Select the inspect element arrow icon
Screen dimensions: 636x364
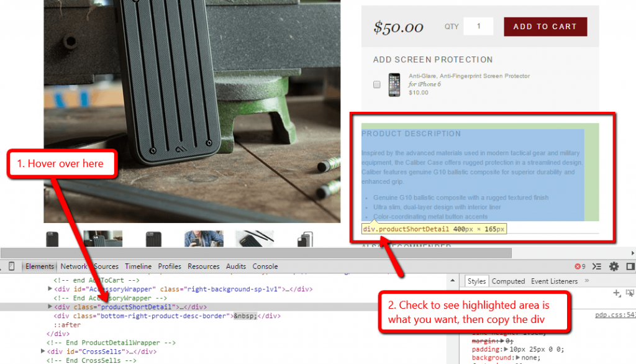click(x=1, y=268)
